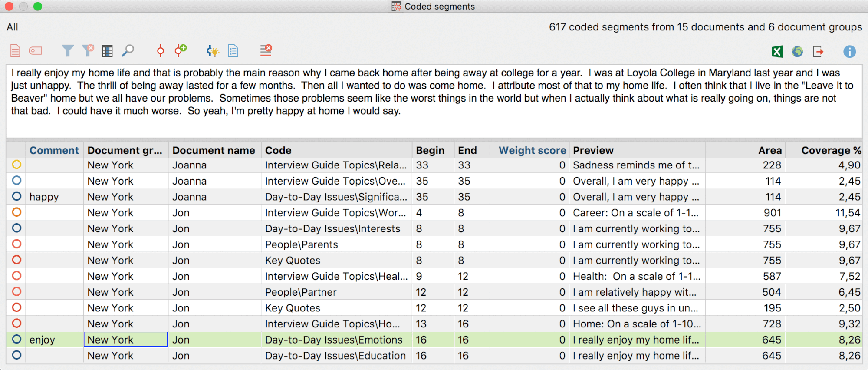Select preview 'I am relatively happy wit...'
Image resolution: width=868 pixels, height=370 pixels.
pos(637,292)
